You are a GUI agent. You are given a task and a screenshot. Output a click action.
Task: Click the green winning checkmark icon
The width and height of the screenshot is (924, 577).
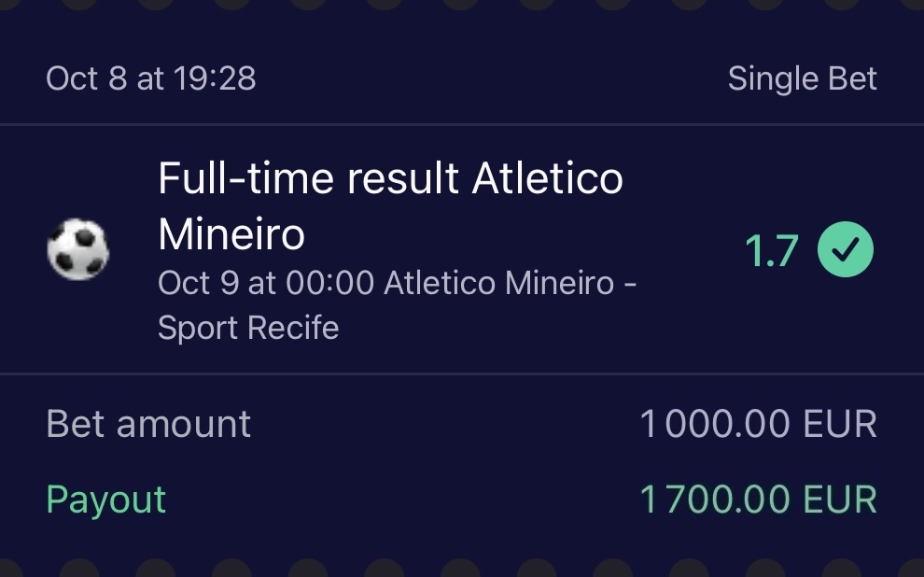(x=846, y=250)
